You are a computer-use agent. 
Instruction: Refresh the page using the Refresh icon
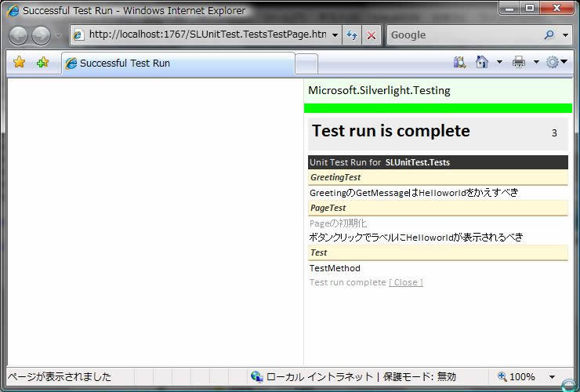(352, 35)
